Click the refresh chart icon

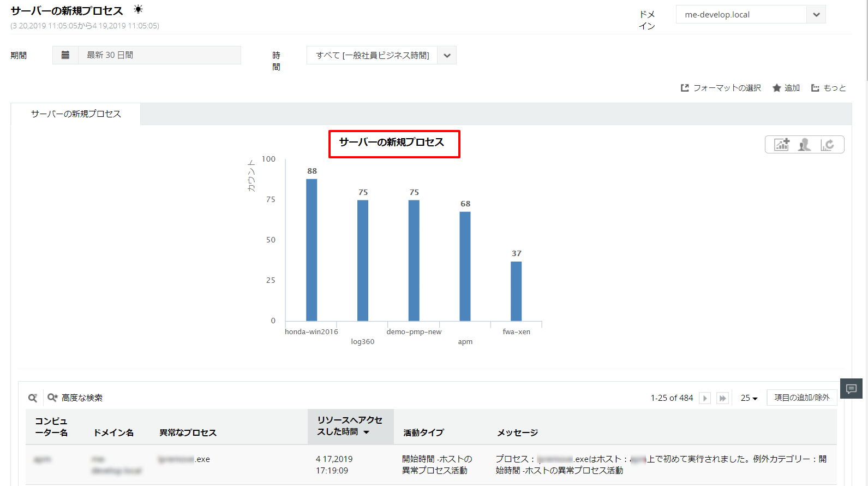pyautogui.click(x=827, y=145)
